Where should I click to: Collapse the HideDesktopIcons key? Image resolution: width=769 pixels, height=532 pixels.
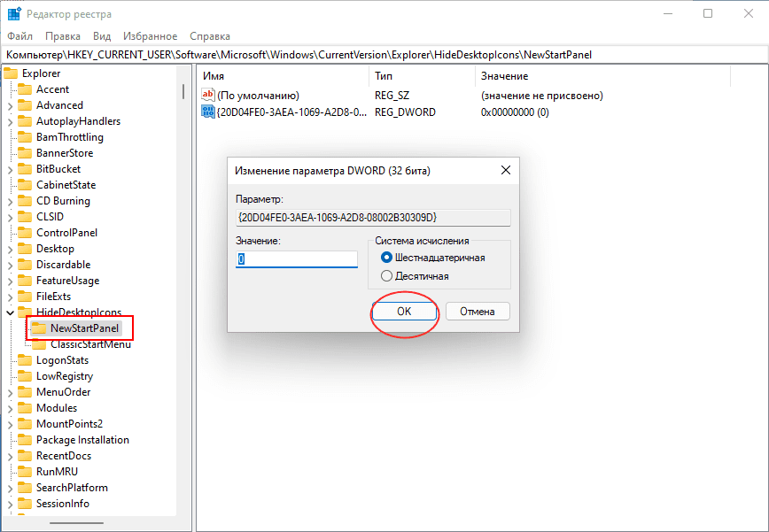[11, 312]
